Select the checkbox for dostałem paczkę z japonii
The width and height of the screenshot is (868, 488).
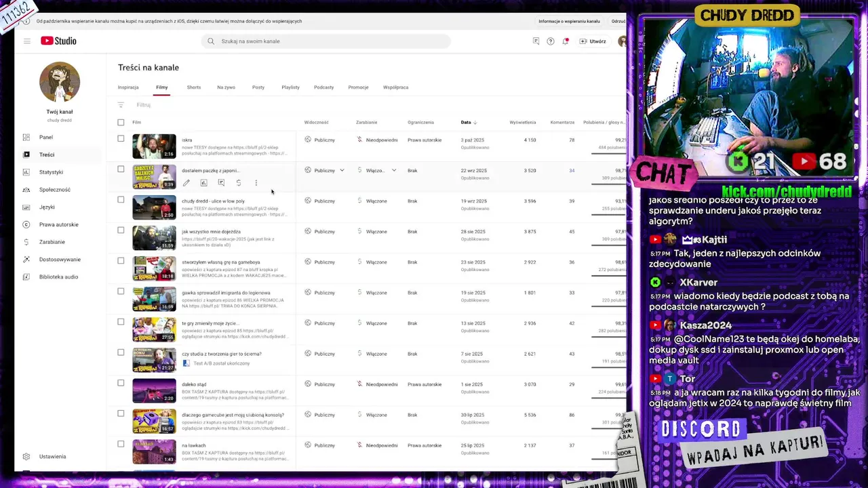point(121,169)
